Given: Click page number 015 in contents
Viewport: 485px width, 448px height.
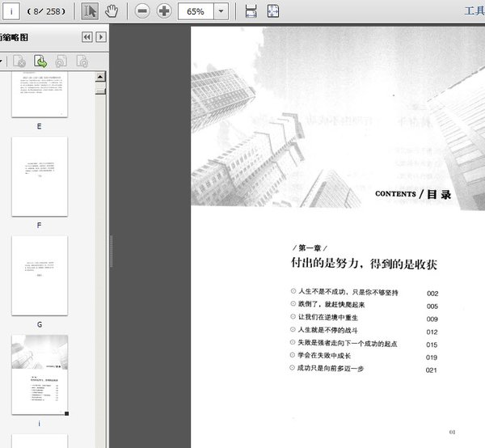Looking at the screenshot, I should click(432, 344).
